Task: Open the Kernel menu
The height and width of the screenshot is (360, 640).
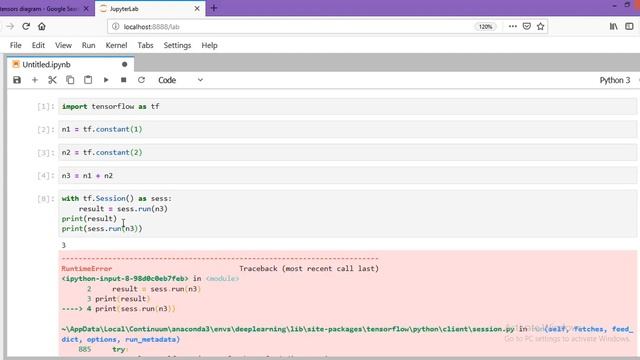Action: 116,45
